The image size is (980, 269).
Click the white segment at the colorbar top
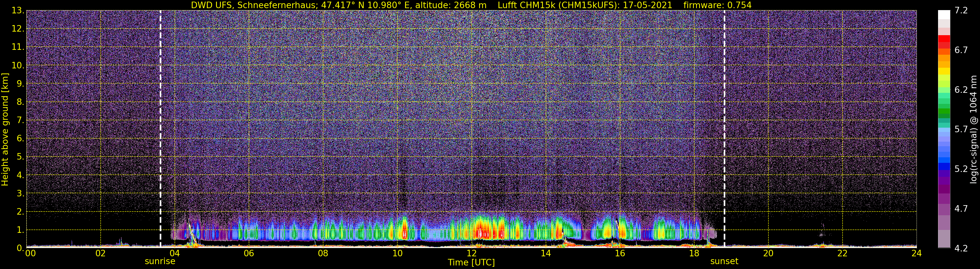944,14
